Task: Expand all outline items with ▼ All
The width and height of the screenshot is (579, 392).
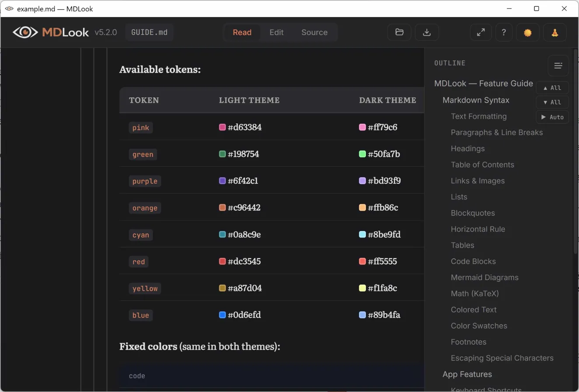Action: point(552,102)
